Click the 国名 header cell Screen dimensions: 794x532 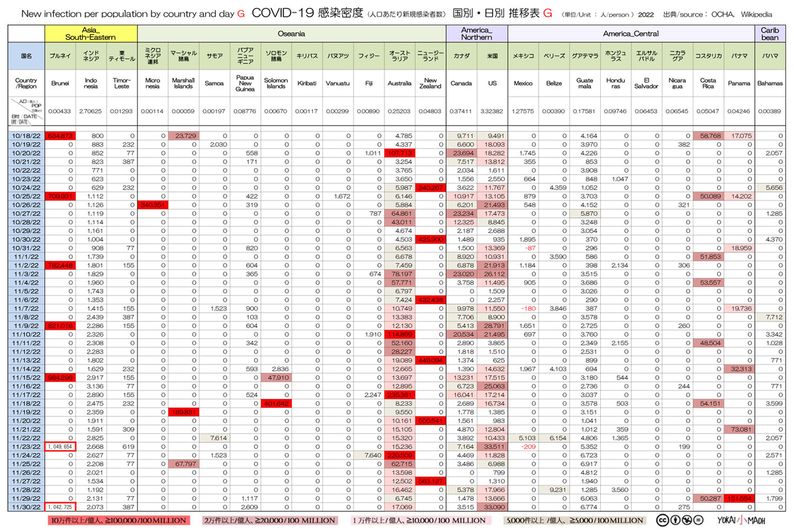tap(26, 57)
